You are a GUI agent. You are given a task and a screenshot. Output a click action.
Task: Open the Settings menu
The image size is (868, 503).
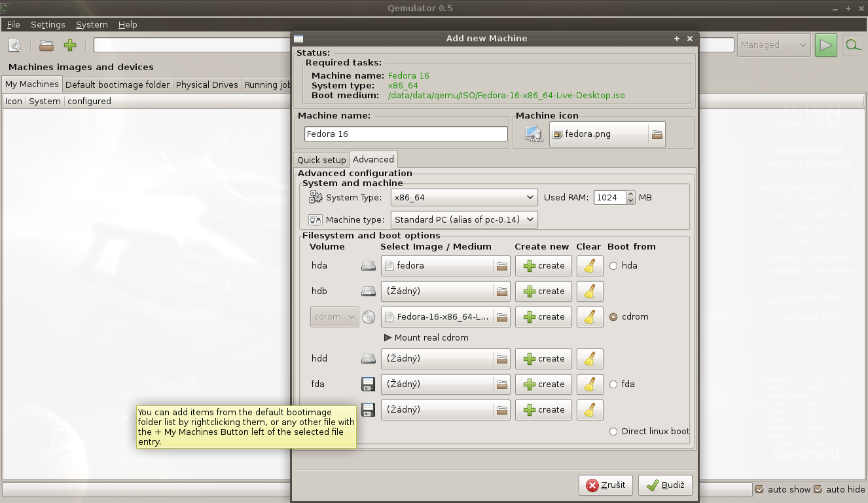[x=48, y=25]
